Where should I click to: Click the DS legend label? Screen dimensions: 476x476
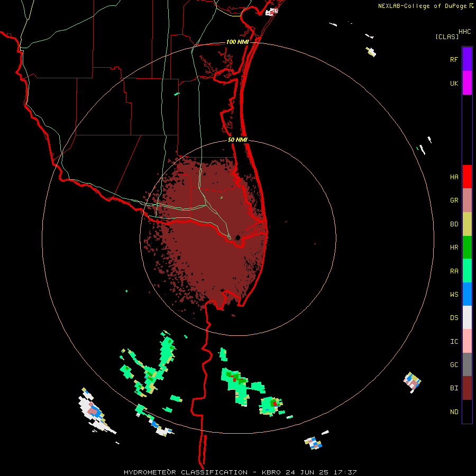[x=454, y=318]
